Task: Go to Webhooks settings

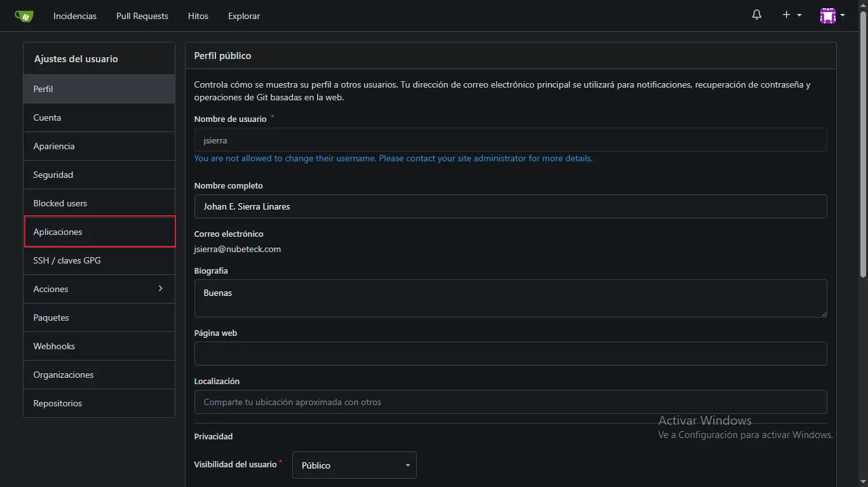Action: [53, 346]
